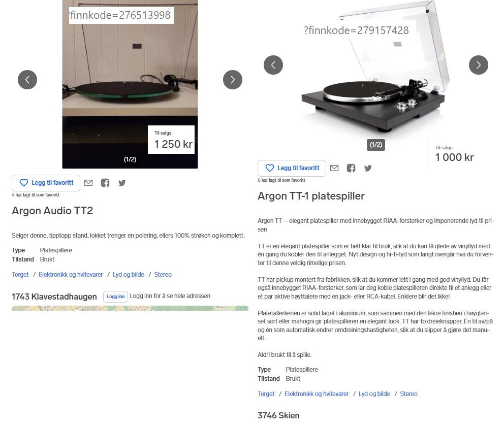Share Argon Audio TT2 listing on Twitter
This screenshot has width=504, height=427.
pyautogui.click(x=122, y=183)
